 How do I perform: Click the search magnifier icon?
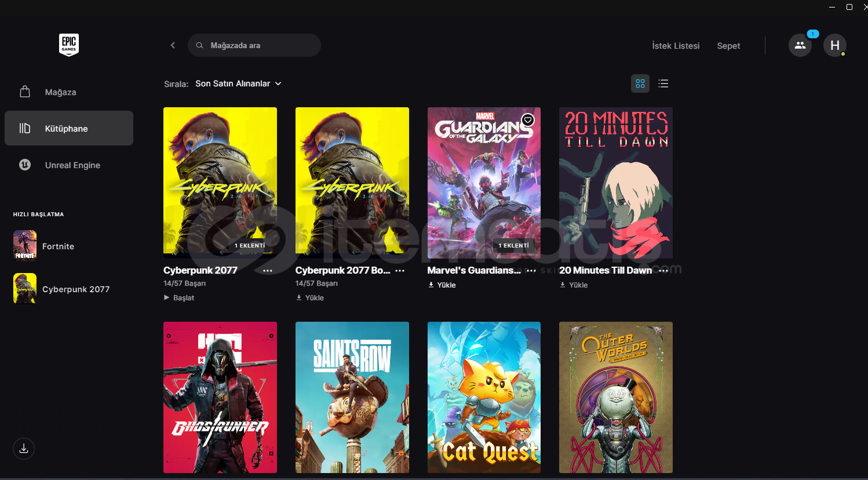(199, 45)
